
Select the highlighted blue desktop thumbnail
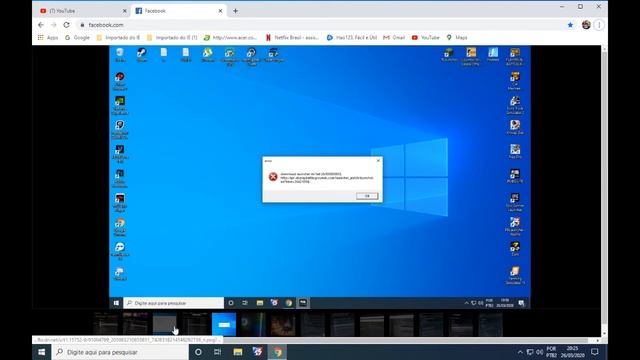click(x=224, y=324)
